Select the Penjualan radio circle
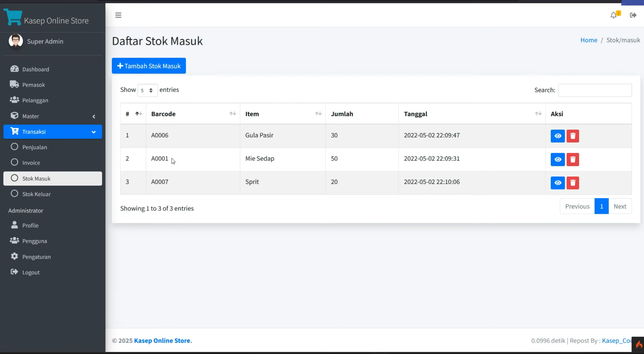The width and height of the screenshot is (644, 354). coord(14,147)
